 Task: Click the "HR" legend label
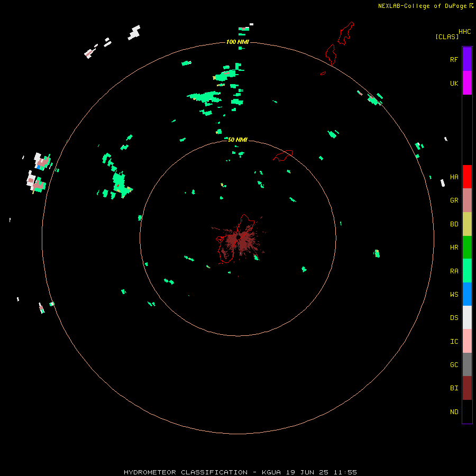tap(454, 248)
